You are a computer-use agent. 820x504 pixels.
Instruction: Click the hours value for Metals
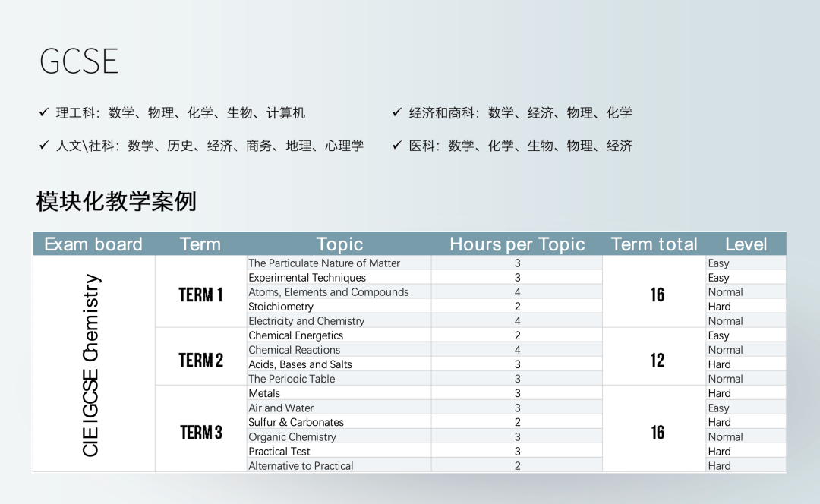pos(517,393)
